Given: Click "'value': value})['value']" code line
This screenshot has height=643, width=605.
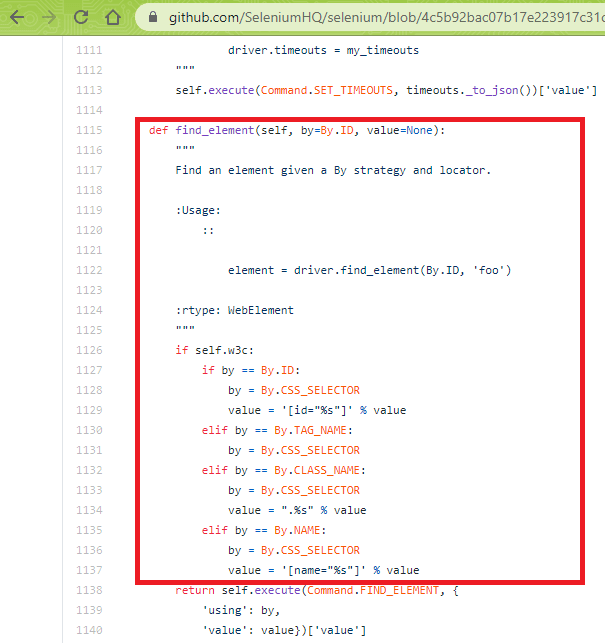Looking at the screenshot, I should pos(284,630).
